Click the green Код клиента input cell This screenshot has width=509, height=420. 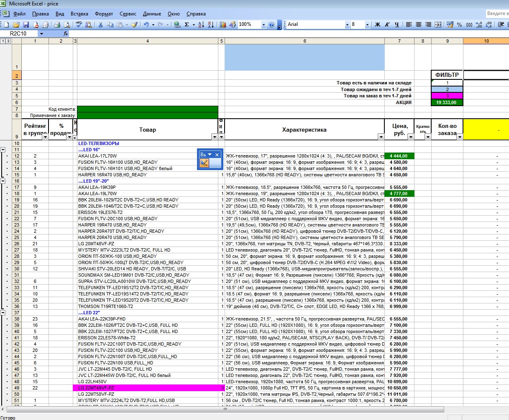[148, 109]
